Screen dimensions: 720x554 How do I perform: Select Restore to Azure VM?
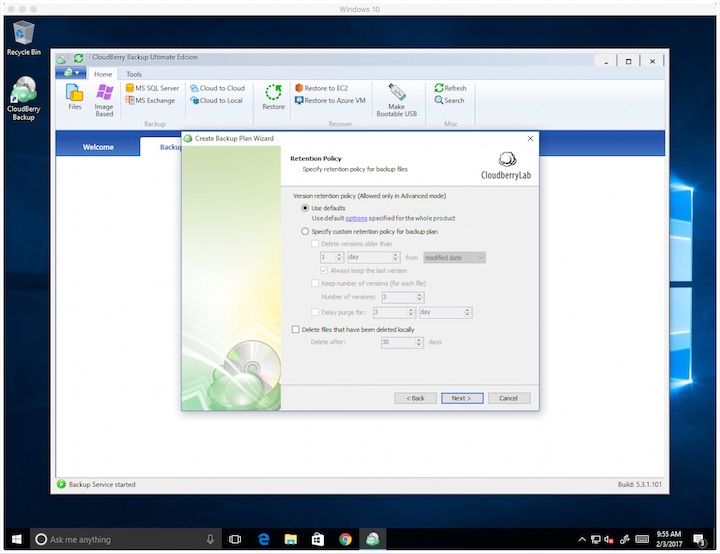pyautogui.click(x=330, y=100)
